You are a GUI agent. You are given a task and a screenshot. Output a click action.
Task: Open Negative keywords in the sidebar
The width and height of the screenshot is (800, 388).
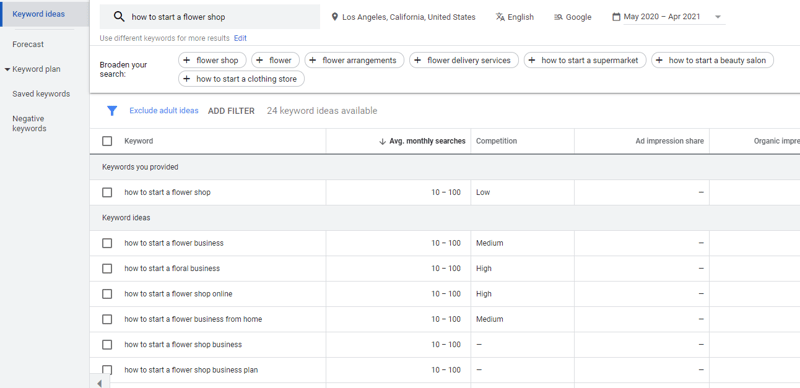point(29,124)
